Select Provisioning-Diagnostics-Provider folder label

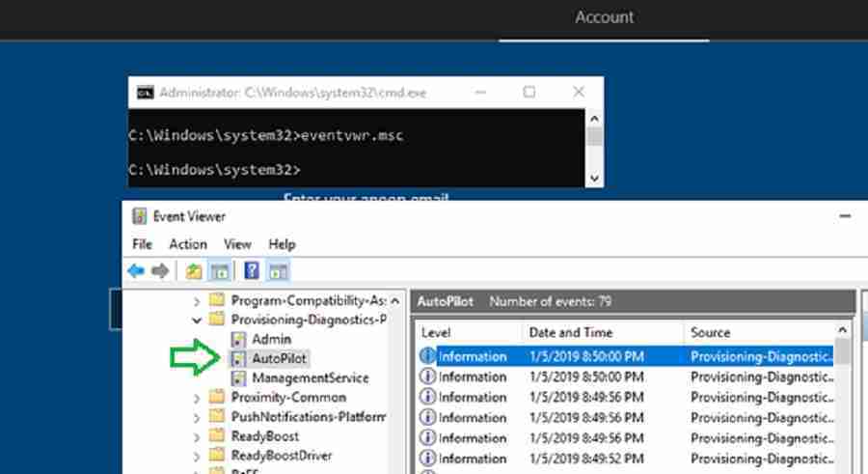pyautogui.click(x=309, y=320)
